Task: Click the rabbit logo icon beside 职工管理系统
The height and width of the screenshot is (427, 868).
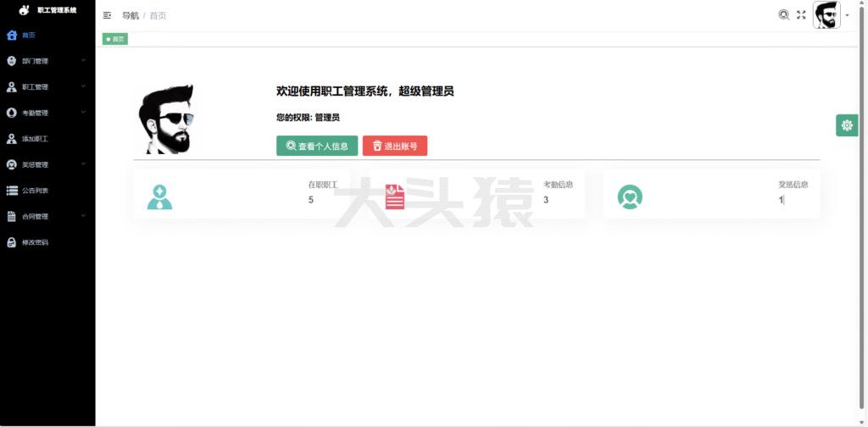Action: 24,10
